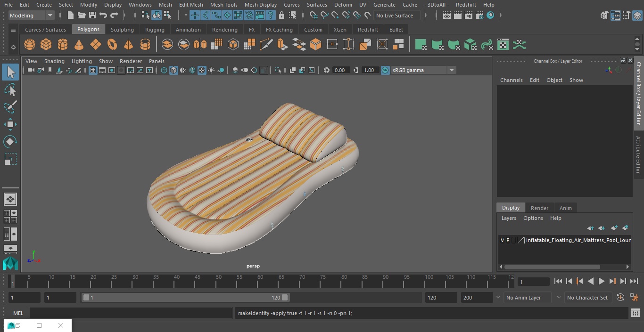Open the playback speed dropdown arrow beside 200
644x332 pixels.
click(x=497, y=298)
